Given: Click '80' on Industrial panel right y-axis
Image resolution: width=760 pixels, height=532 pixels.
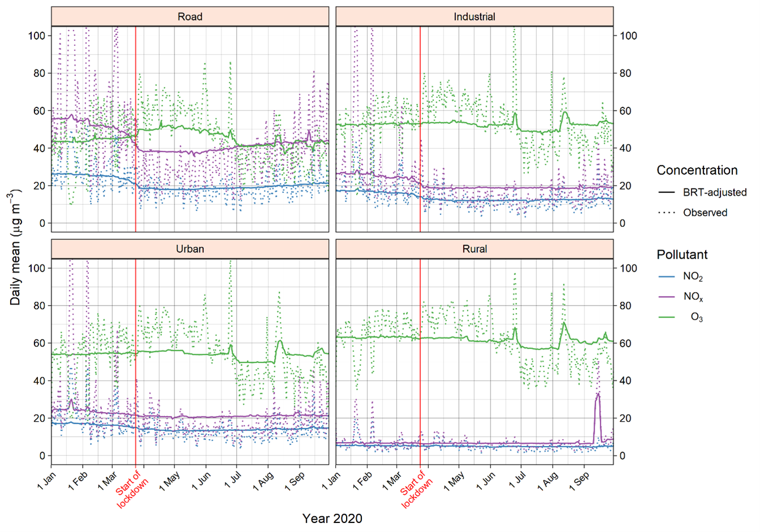Looking at the screenshot, I should click(626, 73).
